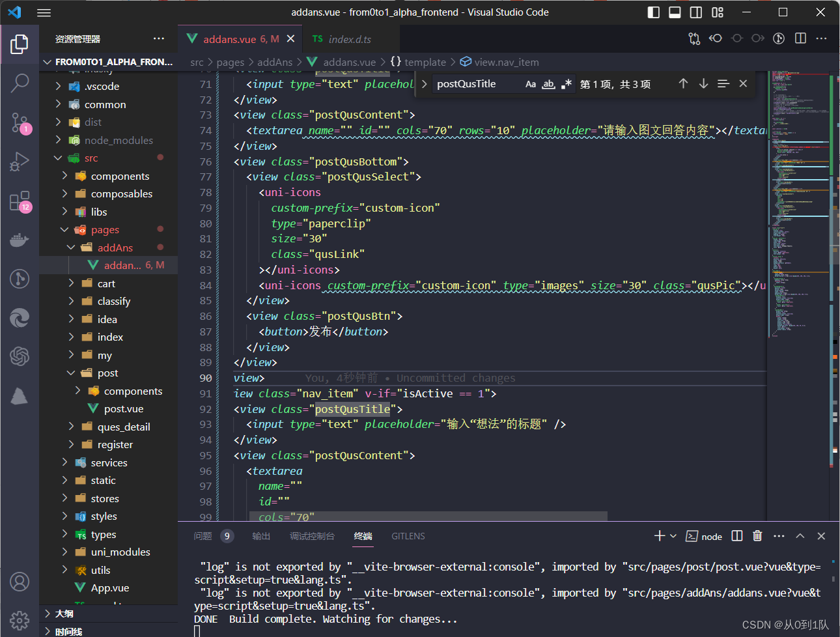Toggle Match Case in find widget

(x=531, y=84)
